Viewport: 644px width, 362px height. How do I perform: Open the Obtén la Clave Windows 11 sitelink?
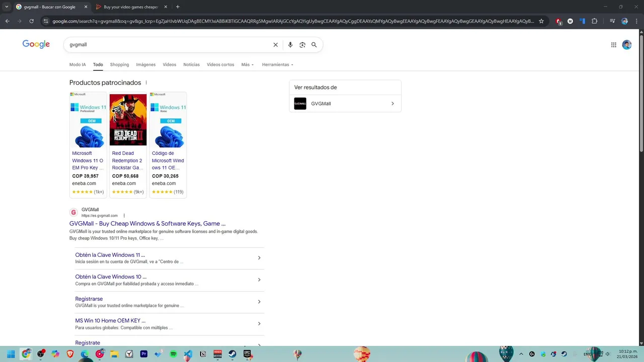click(x=110, y=255)
